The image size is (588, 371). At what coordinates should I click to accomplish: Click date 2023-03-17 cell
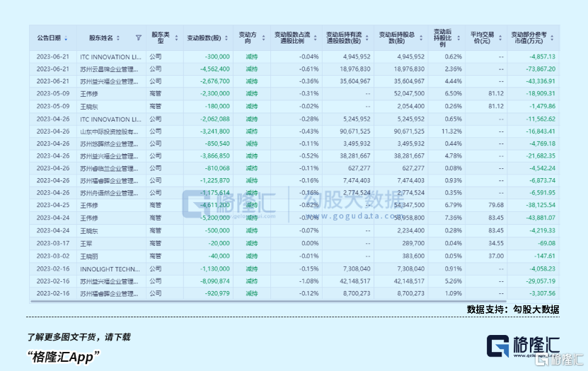(x=53, y=243)
